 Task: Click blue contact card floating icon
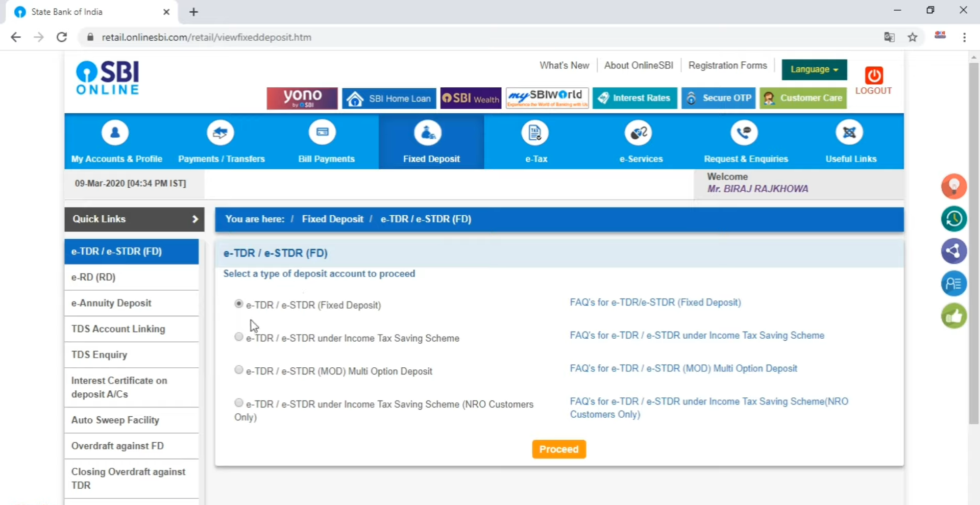(954, 284)
